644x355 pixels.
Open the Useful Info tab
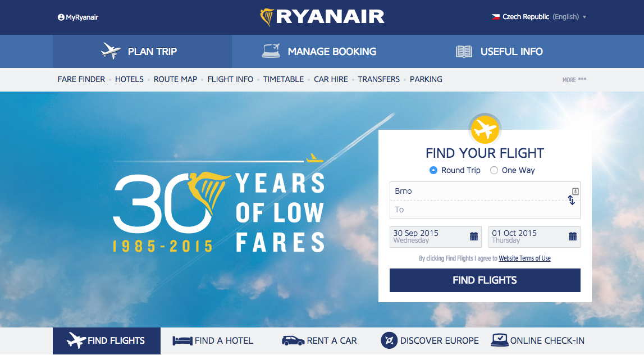(x=500, y=51)
